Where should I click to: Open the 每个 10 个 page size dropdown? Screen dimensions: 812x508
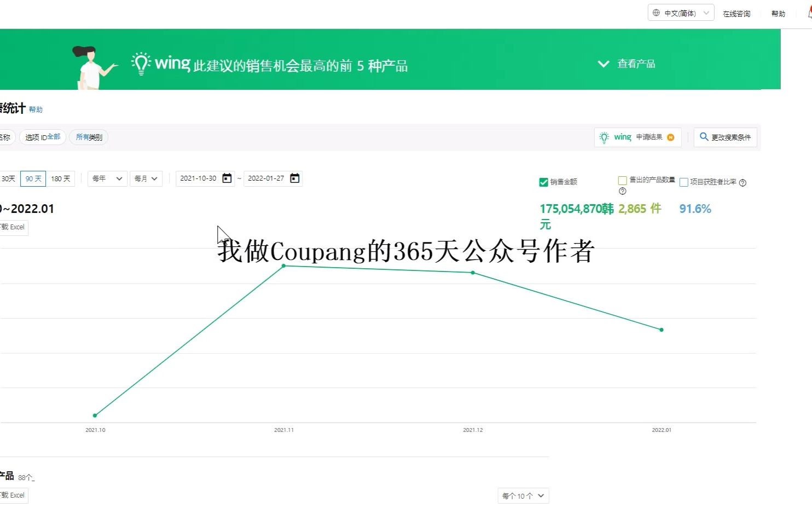[523, 496]
